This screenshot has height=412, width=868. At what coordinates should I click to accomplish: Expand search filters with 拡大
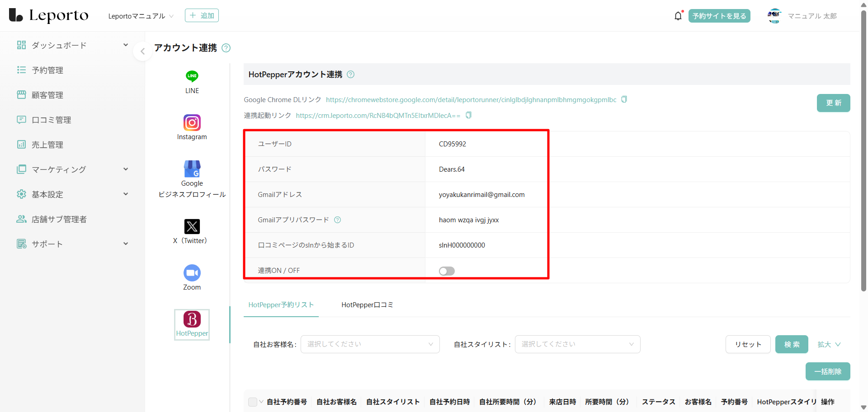(x=829, y=344)
